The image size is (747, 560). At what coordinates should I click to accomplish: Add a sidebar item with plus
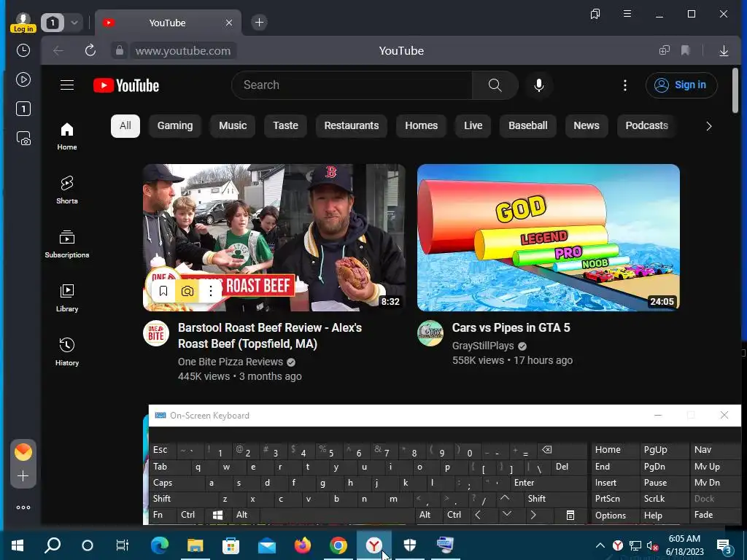(23, 475)
